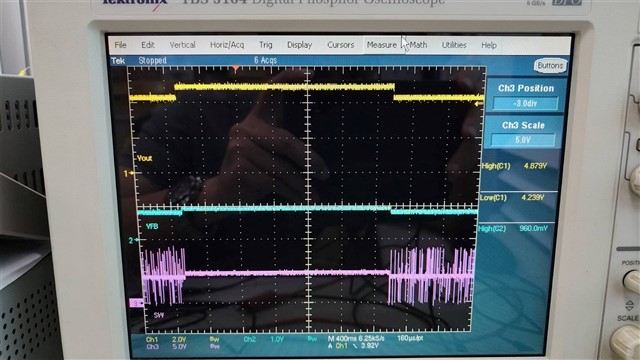This screenshot has height=360, width=640.
Task: Click the Ch1 2.0V scale readout
Action: (166, 340)
